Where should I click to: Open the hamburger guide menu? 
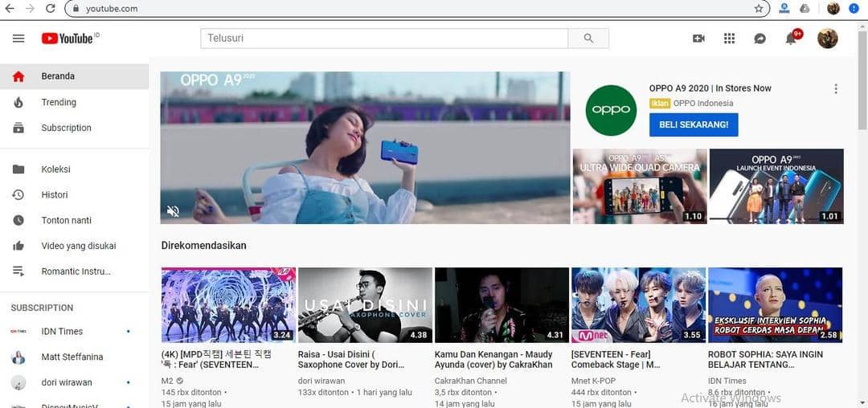coord(18,39)
